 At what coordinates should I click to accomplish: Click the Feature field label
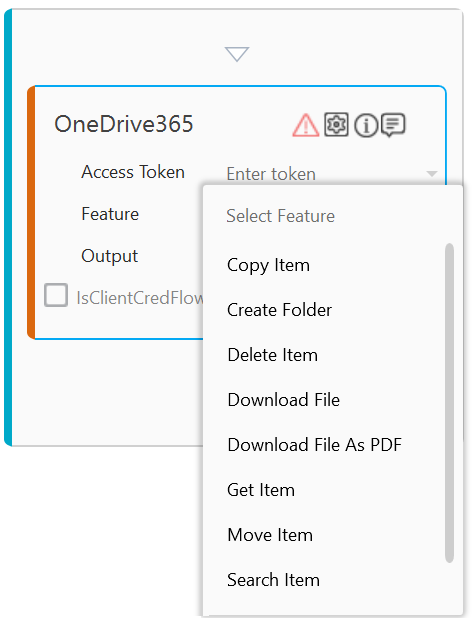click(x=110, y=214)
